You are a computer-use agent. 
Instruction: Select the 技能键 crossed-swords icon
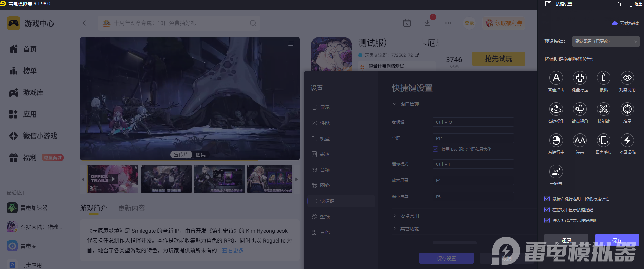tap(604, 109)
